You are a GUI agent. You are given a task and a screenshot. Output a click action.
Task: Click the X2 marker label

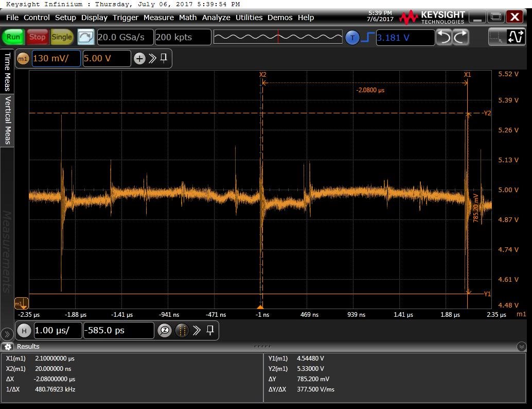click(262, 74)
